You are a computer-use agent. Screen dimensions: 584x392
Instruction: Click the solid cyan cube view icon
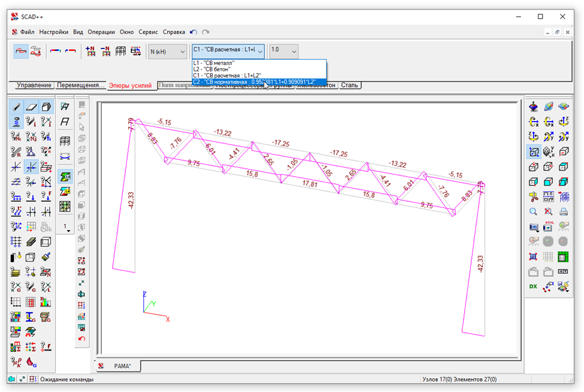click(548, 182)
